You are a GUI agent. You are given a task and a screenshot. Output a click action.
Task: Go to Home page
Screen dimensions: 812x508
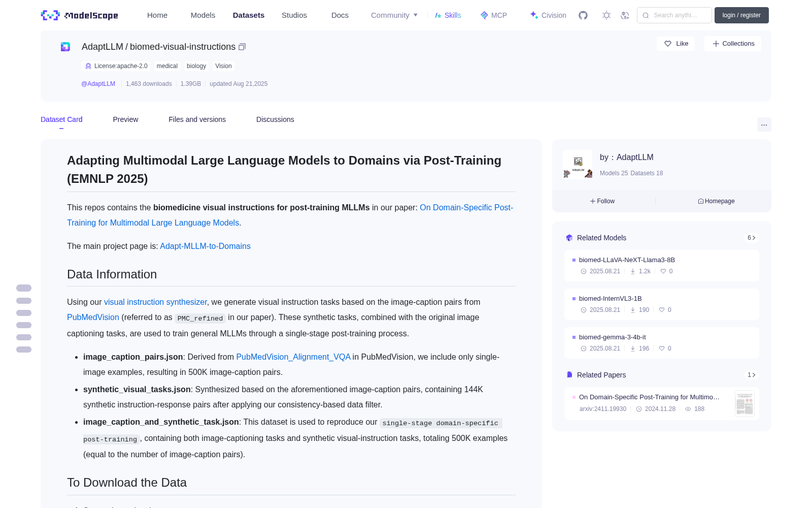point(157,15)
